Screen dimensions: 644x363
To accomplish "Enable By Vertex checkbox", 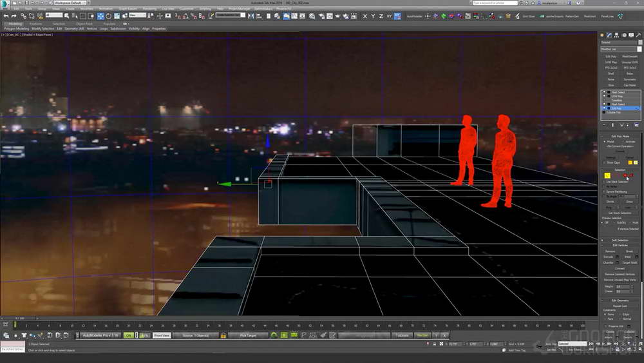I will click(604, 186).
